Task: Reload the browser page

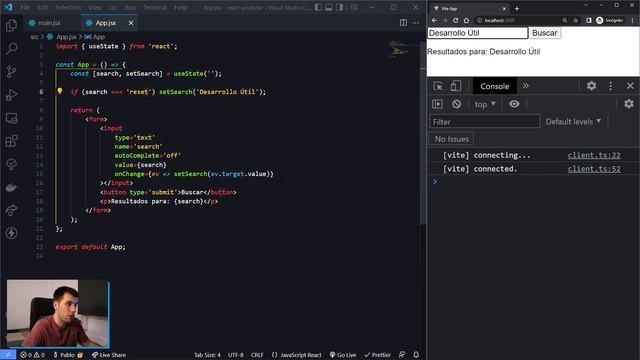Action: coord(456,20)
